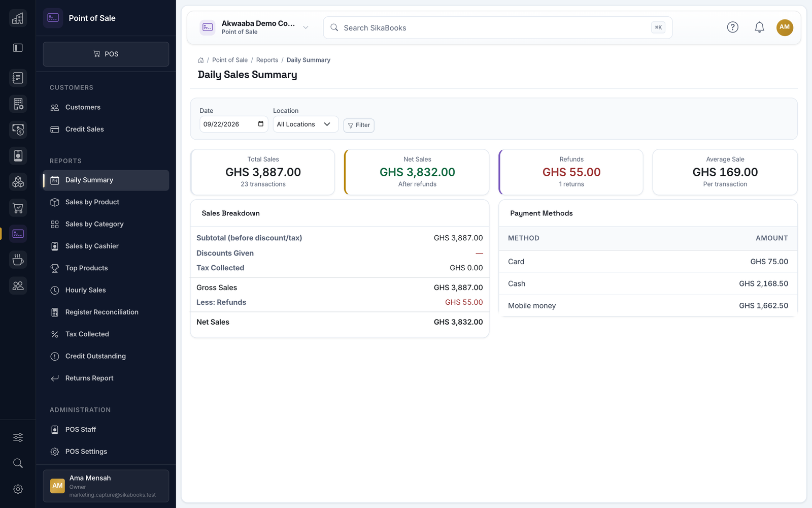Open the help question mark icon
This screenshot has width=812, height=508.
pos(732,27)
